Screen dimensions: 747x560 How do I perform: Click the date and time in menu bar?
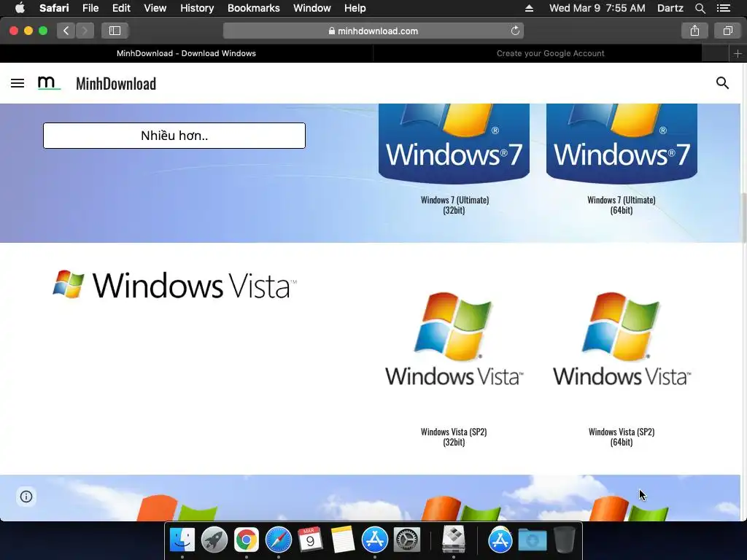(x=597, y=8)
